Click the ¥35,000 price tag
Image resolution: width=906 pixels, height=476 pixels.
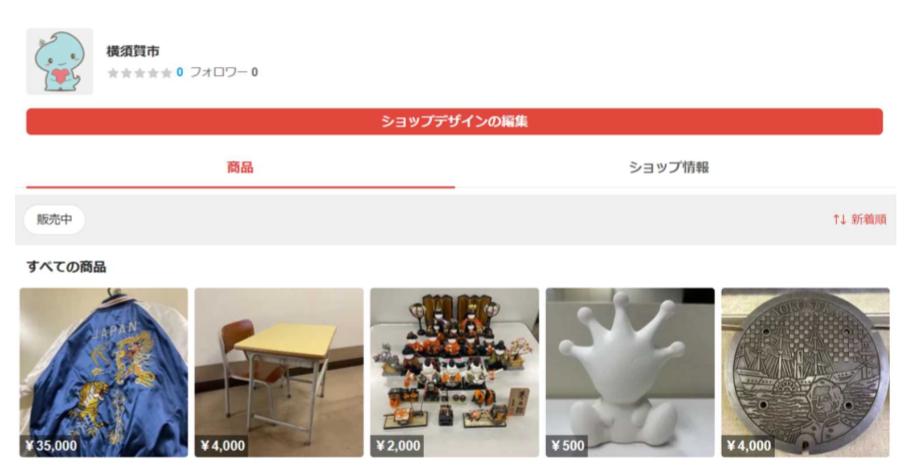pos(51,445)
